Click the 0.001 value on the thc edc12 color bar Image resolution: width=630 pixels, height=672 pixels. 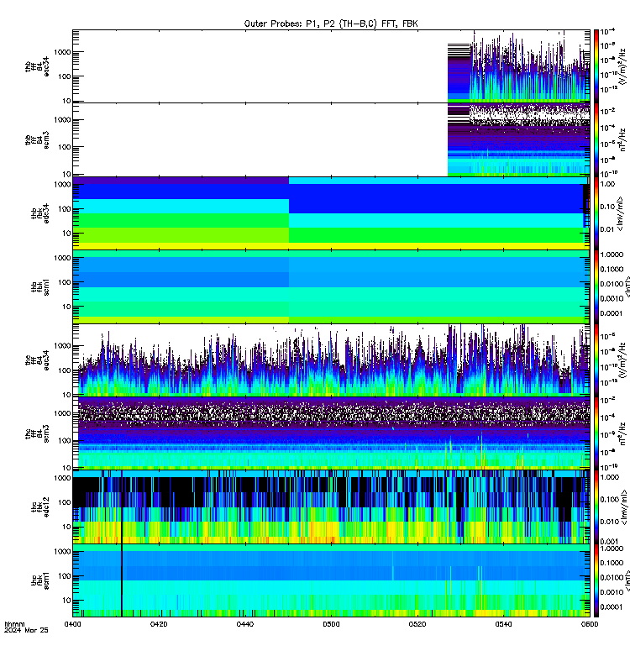(x=610, y=541)
